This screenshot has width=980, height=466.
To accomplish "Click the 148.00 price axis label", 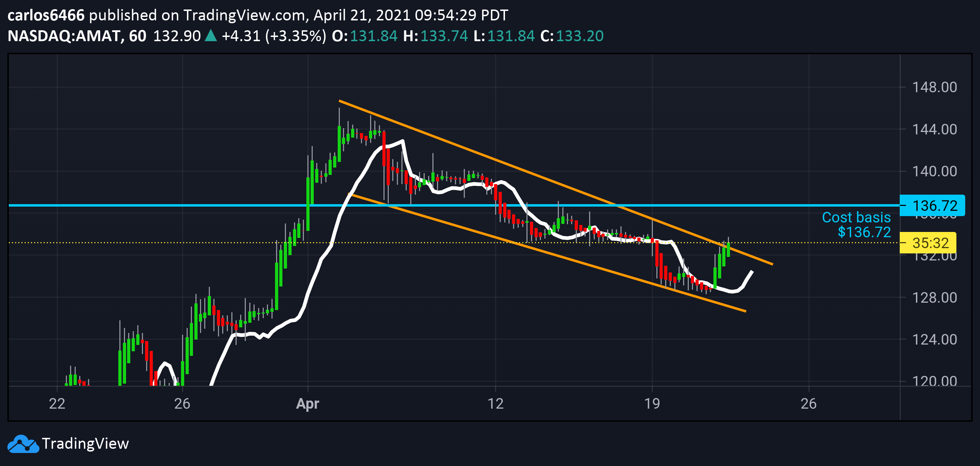I will (934, 87).
